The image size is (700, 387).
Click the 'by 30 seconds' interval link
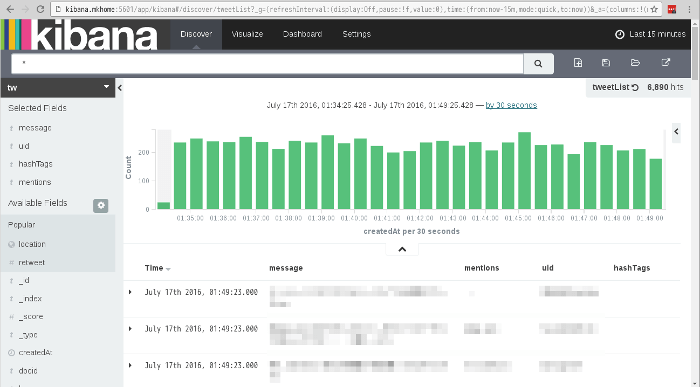coord(511,105)
